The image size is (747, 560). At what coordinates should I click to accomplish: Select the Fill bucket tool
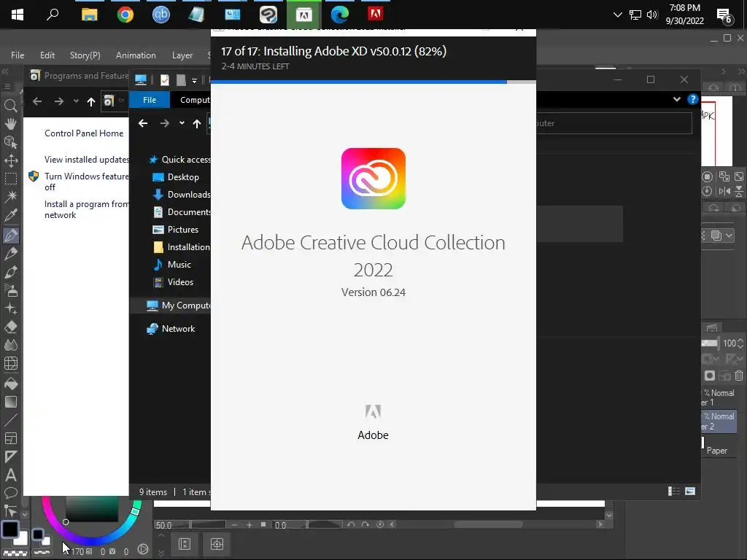[x=10, y=384]
